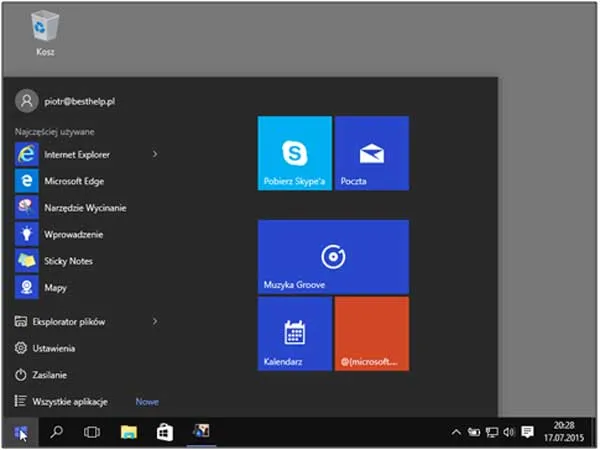Viewport: 600px width, 450px height.
Task: Open Ustawienia from the Start menu
Action: pos(53,348)
